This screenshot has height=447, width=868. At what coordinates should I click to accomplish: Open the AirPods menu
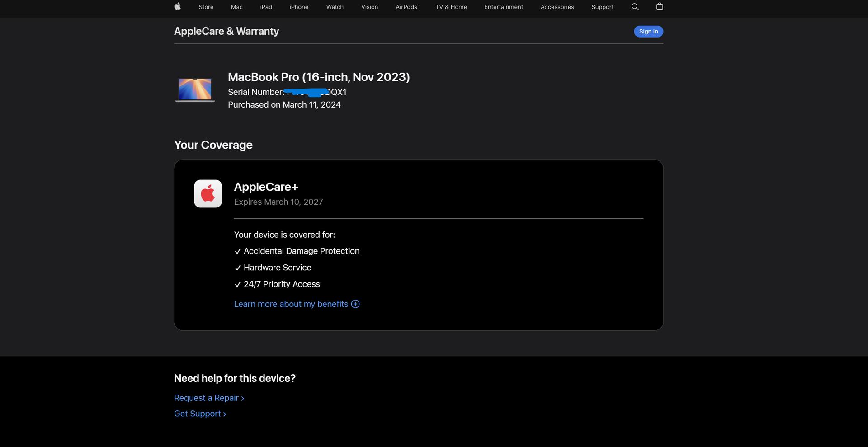[x=406, y=7]
